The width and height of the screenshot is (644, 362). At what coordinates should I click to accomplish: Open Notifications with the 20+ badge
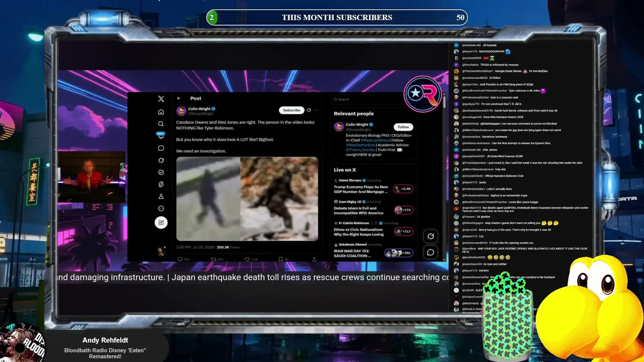tap(161, 135)
